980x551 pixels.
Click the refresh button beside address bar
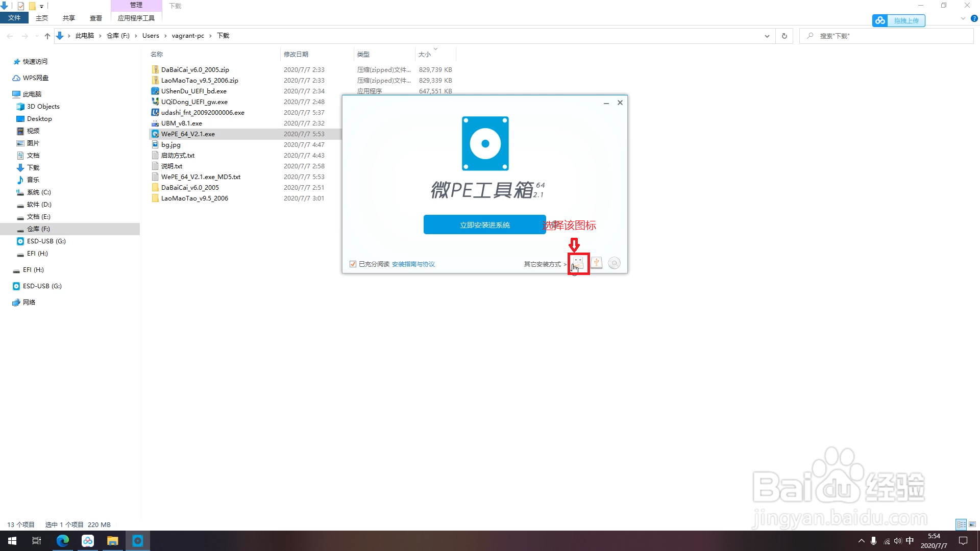pyautogui.click(x=784, y=36)
